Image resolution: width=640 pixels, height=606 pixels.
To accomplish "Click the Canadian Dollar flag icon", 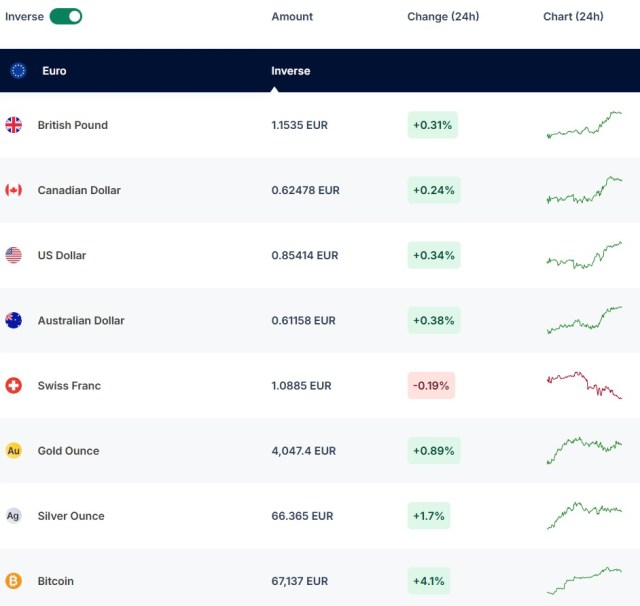I will click(14, 190).
